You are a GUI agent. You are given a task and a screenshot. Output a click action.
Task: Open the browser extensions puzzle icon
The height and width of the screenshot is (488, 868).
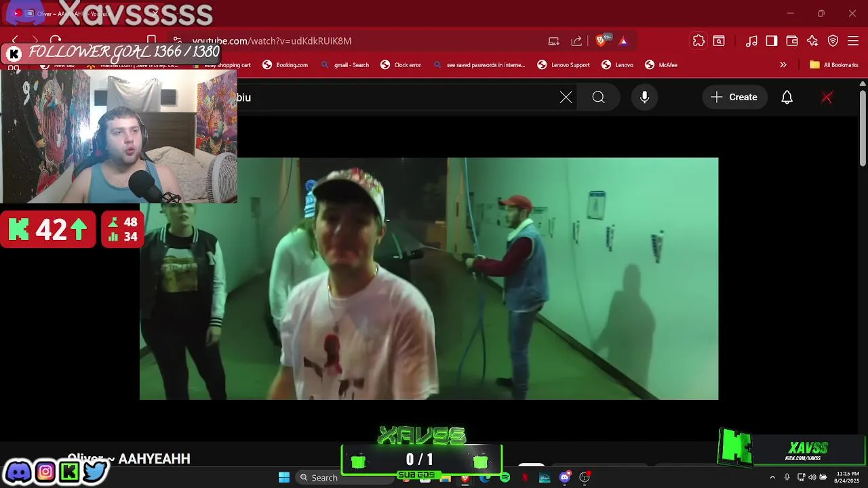pyautogui.click(x=698, y=41)
